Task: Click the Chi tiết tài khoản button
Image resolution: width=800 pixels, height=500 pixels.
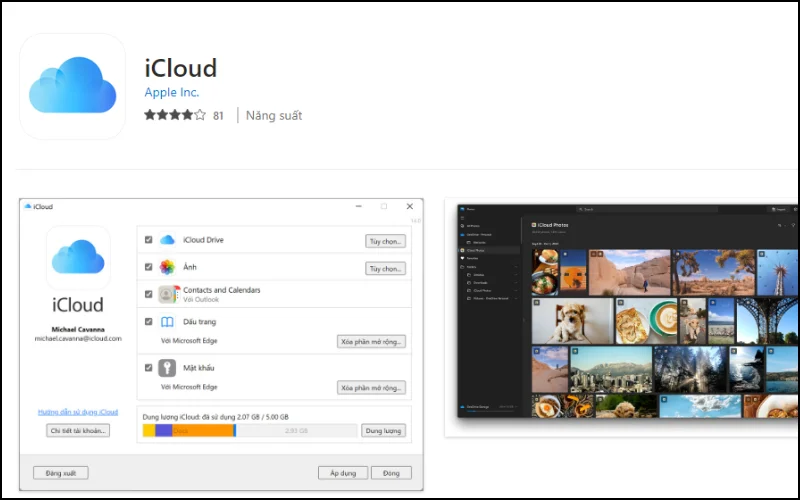Action: tap(78, 431)
